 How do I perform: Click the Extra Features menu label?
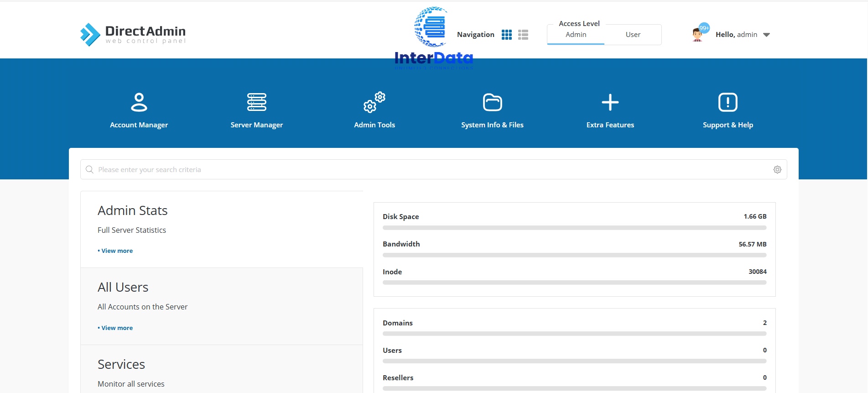click(x=610, y=125)
